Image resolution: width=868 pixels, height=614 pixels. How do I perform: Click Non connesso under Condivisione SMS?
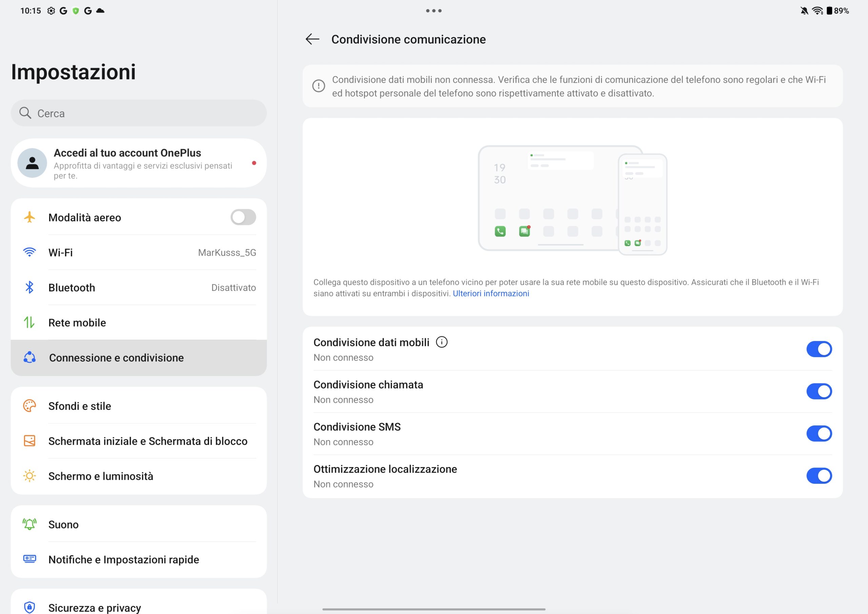(x=343, y=441)
